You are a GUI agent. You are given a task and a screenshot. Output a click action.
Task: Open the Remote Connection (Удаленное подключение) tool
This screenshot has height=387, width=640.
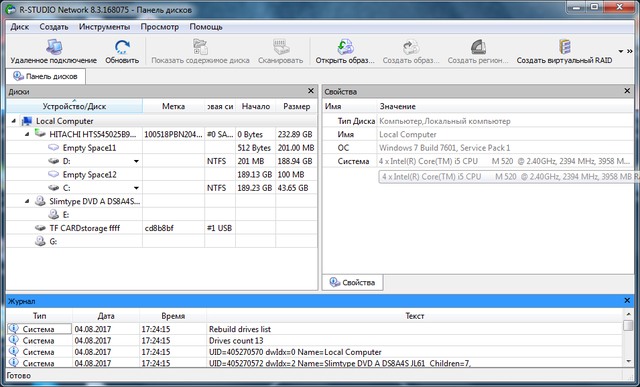point(53,52)
